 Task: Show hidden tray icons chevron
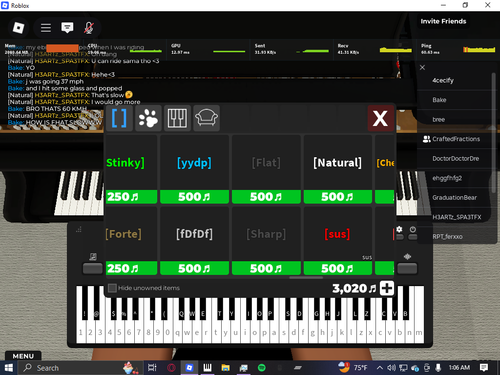379,368
